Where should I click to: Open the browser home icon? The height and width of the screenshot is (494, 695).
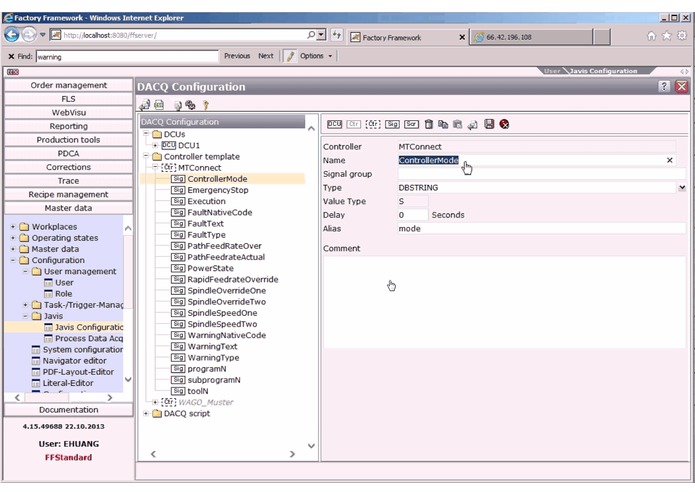[651, 36]
